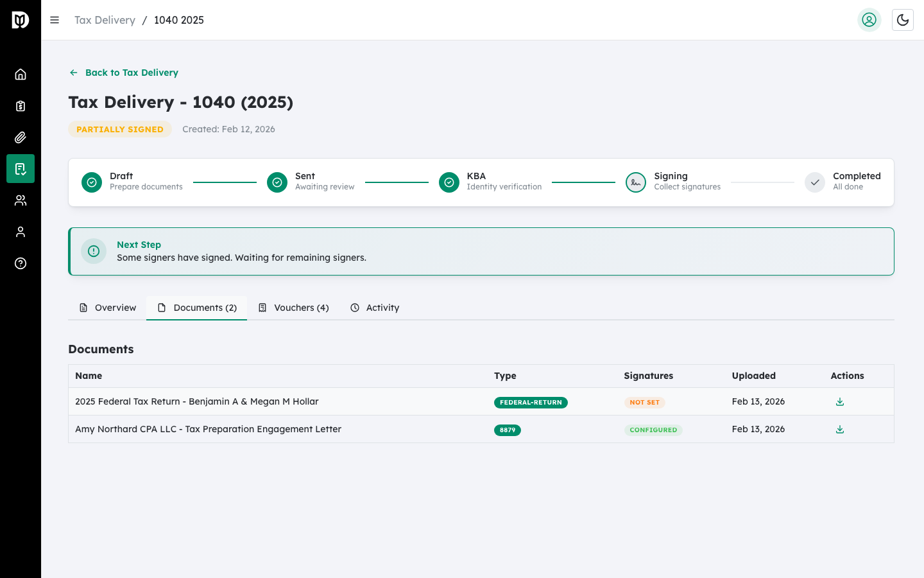Image resolution: width=924 pixels, height=578 pixels.
Task: Open the Vouchers (4) tab
Action: click(293, 308)
